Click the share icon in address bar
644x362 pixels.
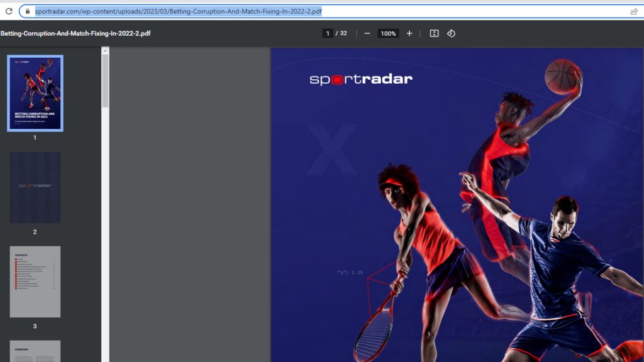[634, 11]
